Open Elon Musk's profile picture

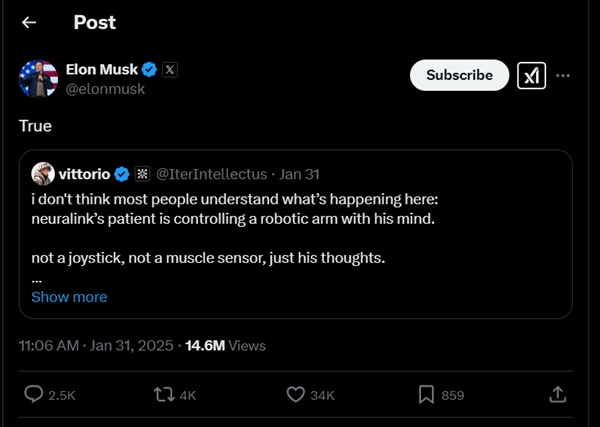tap(38, 78)
